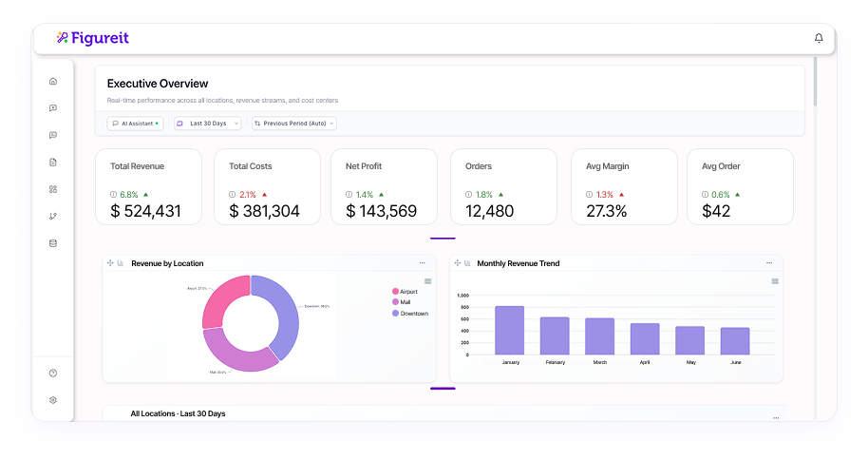This screenshot has height=460, width=868.
Task: Select the Avg Margin card
Action: coord(625,187)
